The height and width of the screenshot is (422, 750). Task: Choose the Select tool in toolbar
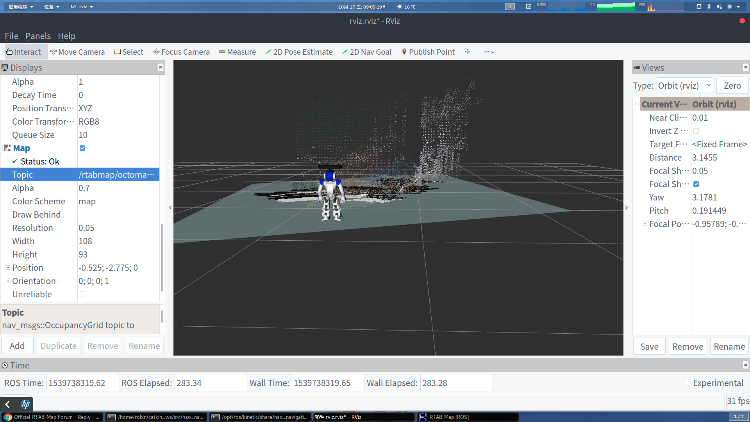[129, 52]
